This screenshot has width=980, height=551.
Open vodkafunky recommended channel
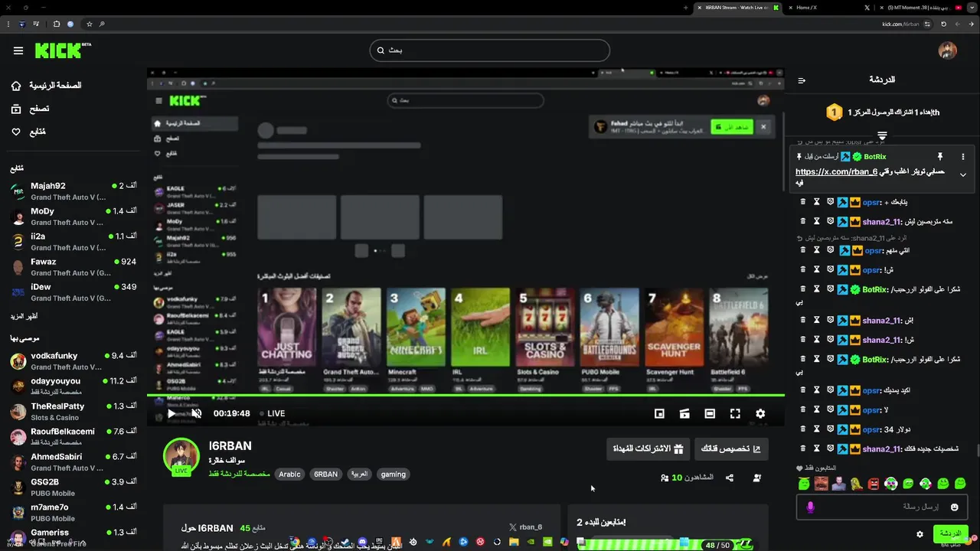coord(73,360)
